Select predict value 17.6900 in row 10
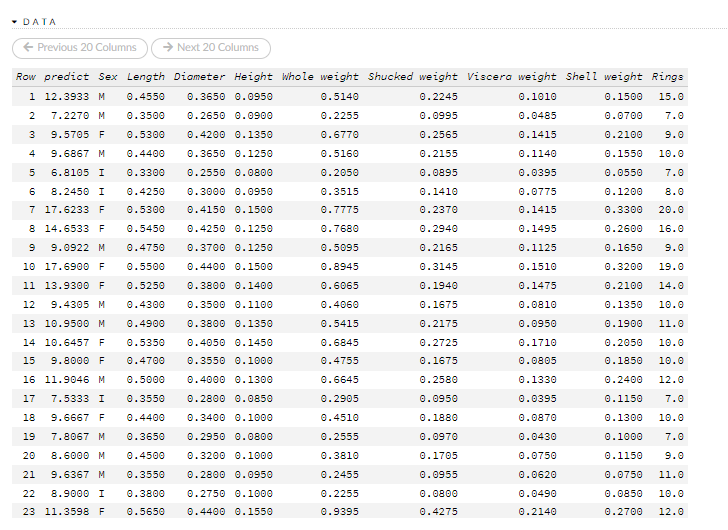This screenshot has height=530, width=728. (x=66, y=267)
